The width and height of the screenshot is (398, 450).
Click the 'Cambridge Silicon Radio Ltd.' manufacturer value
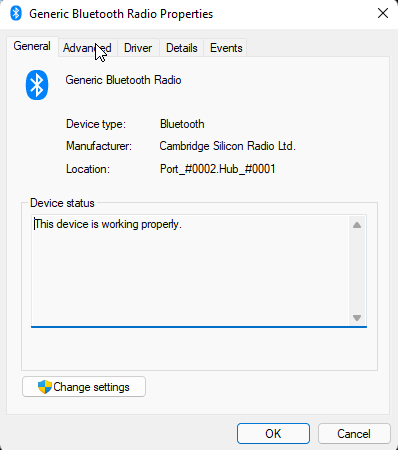pyautogui.click(x=227, y=146)
